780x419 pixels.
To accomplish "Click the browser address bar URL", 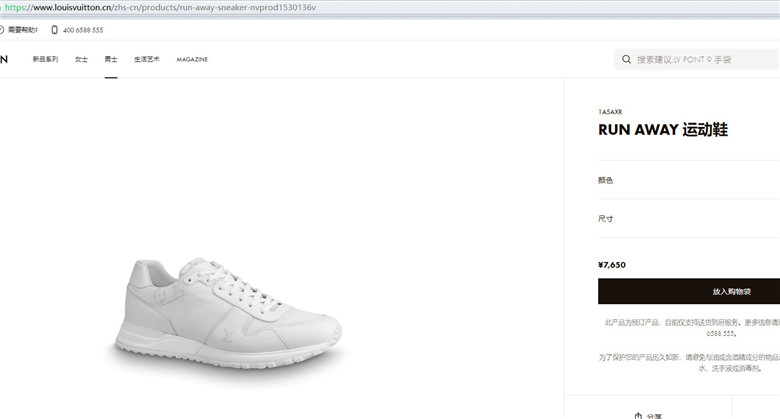I will pyautogui.click(x=160, y=7).
